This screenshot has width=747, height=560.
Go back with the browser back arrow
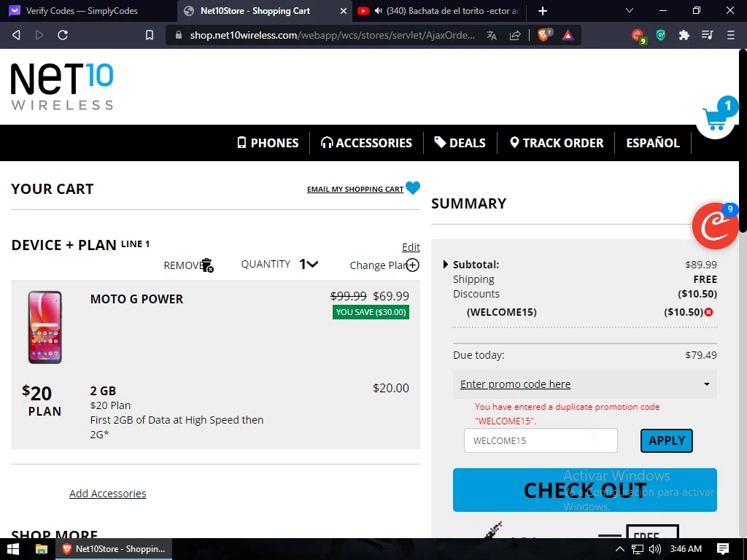coord(16,35)
